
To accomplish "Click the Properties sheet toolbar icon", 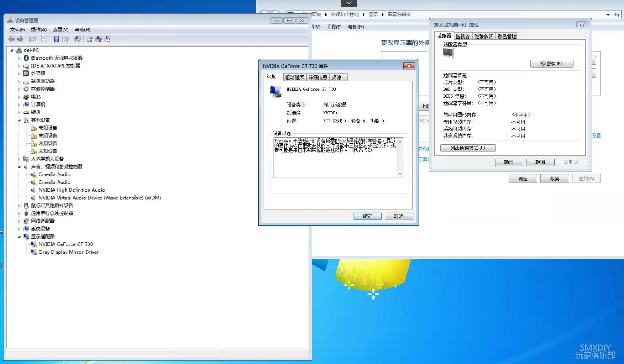I will click(x=44, y=39).
